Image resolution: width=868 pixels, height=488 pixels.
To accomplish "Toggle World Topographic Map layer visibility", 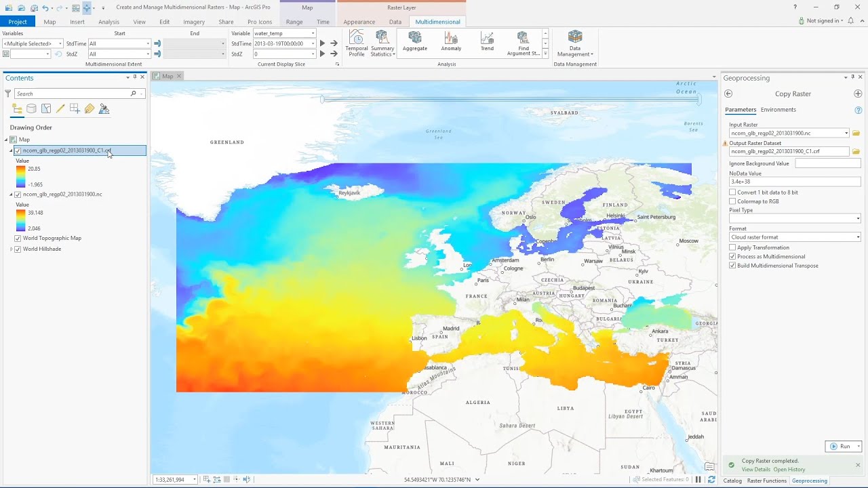I will (18, 239).
